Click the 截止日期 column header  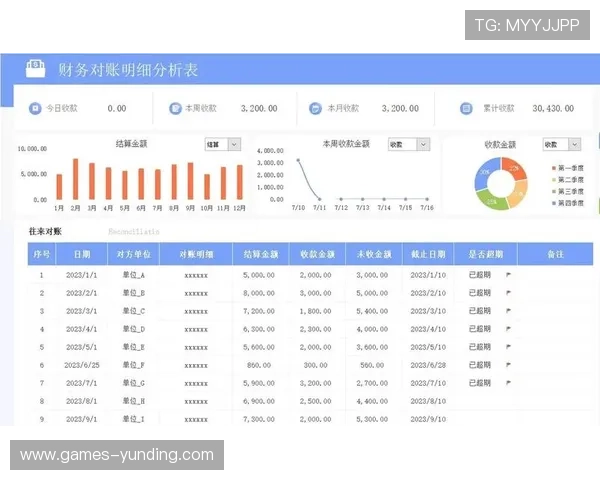pyautogui.click(x=428, y=254)
